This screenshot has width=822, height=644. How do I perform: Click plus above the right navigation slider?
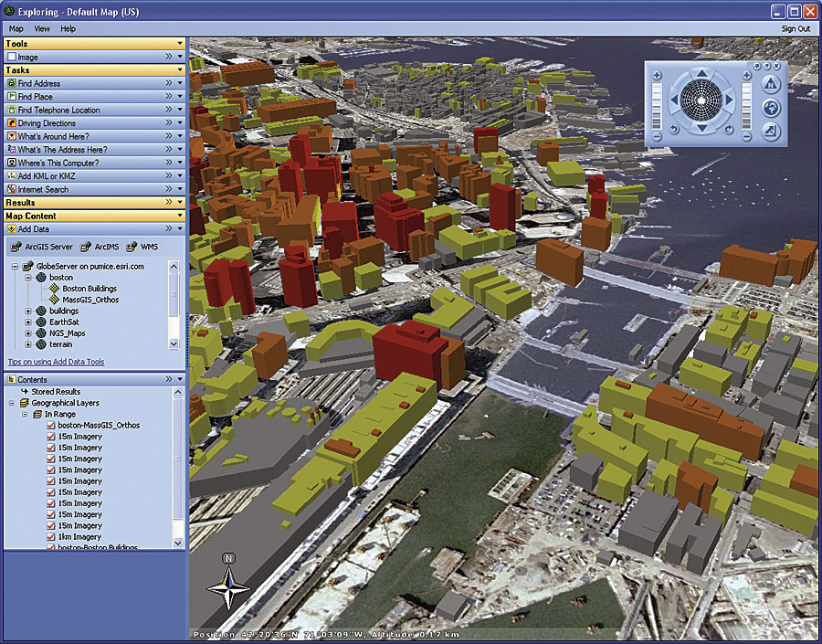(746, 76)
